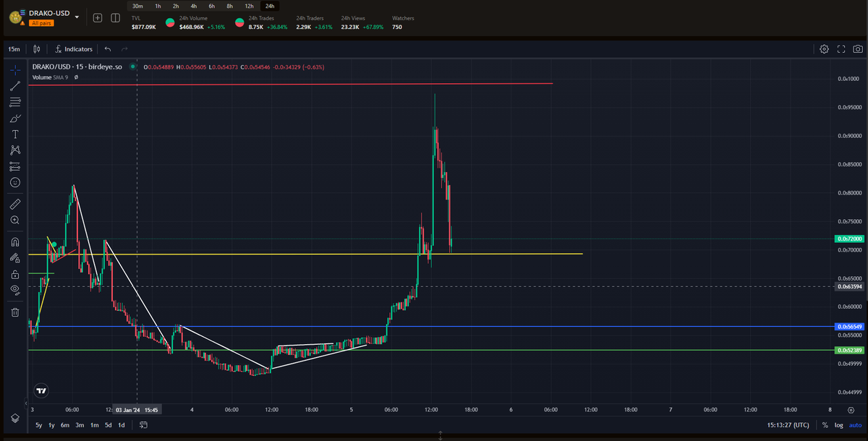Screen dimensions: 868x441
Task: Redo the last chart action
Action: point(124,49)
